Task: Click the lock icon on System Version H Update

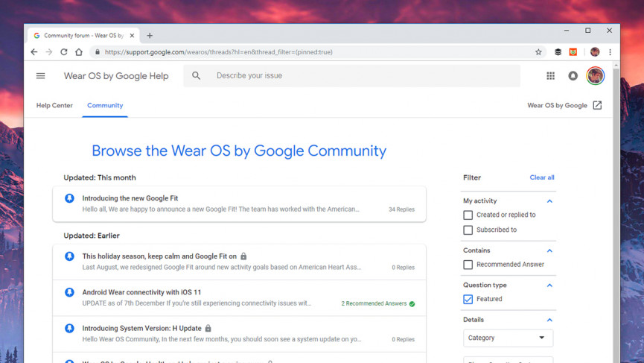Action: point(208,328)
